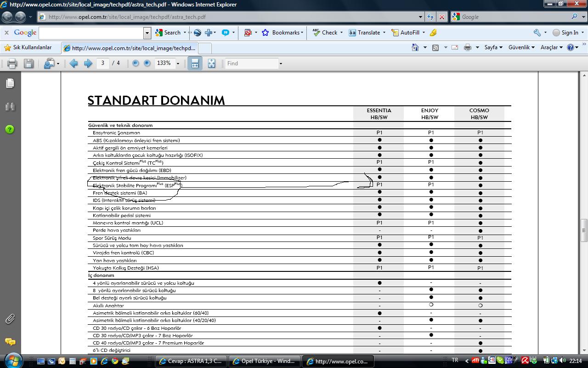Viewport: 588px width, 368px height.
Task: Print the PDF using the printer icon
Action: tap(12, 63)
